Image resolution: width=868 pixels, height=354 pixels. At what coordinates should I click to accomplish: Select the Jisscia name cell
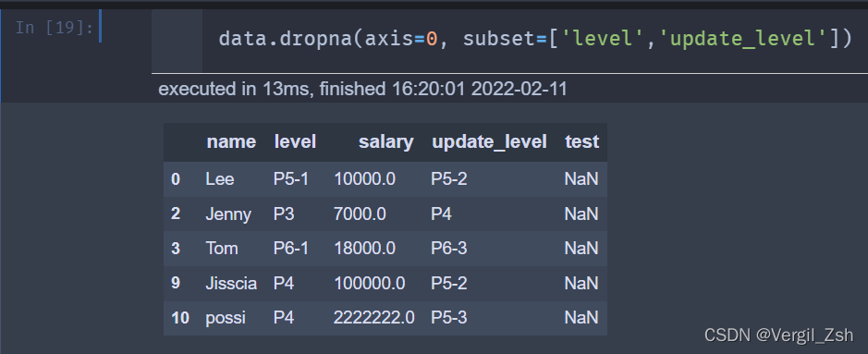point(231,283)
